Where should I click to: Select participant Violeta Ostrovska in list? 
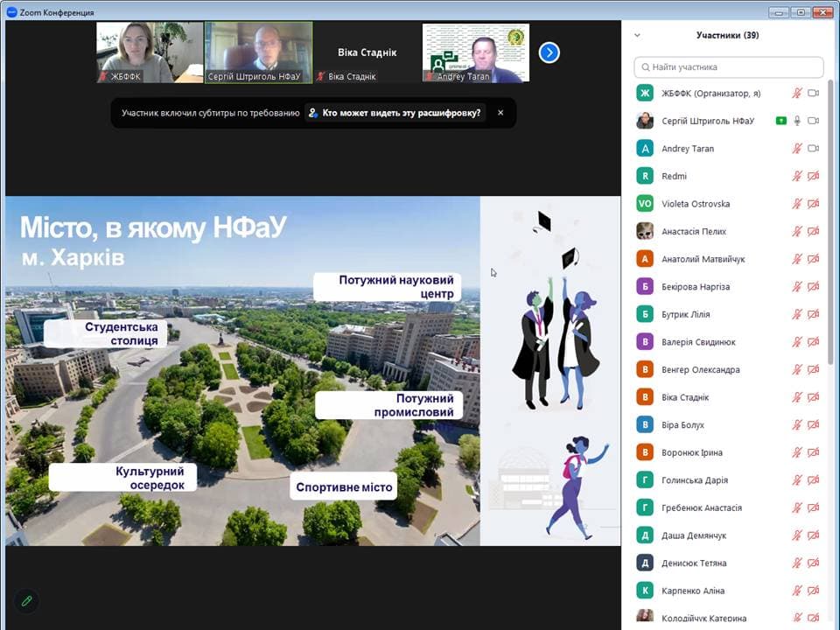tap(729, 204)
